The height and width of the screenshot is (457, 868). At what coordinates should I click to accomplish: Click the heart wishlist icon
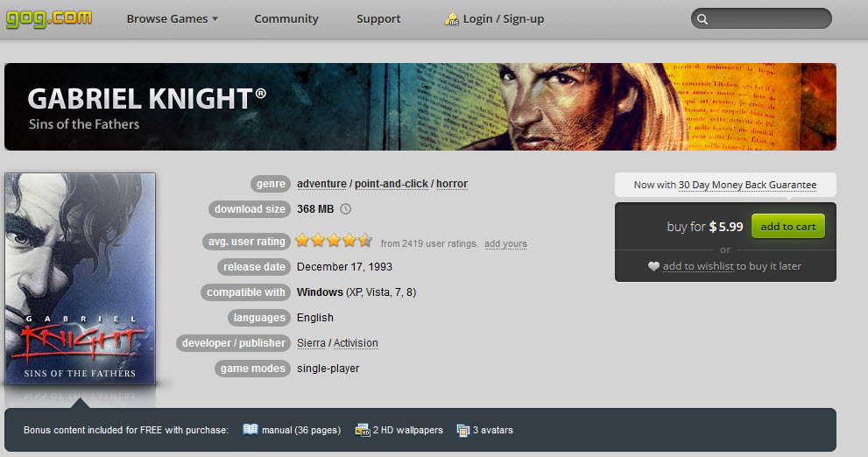[x=653, y=266]
